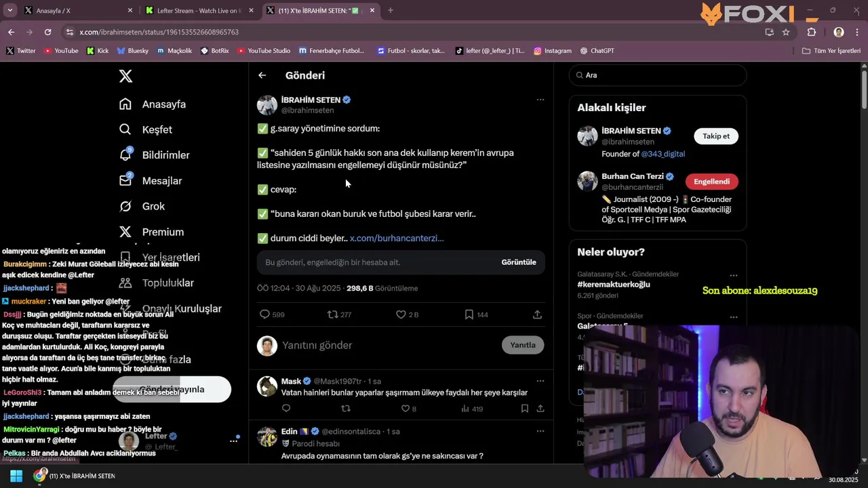Screen dimensions: 868x488
Task: Click Chrome icon in taskbar
Action: [x=39, y=476]
